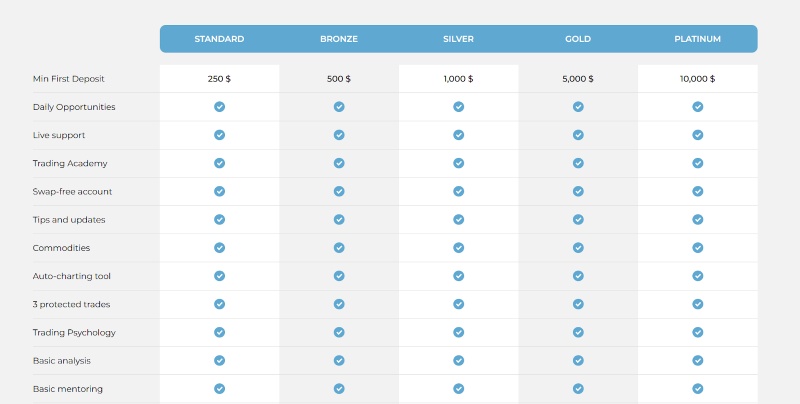Click the Platinum column Tips and updates checkmark
The width and height of the screenshot is (800, 404).
coord(698,219)
